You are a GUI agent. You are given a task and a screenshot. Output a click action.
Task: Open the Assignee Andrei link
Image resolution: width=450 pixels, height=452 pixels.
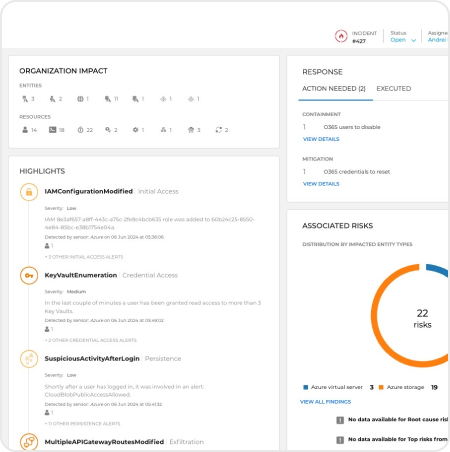click(438, 40)
